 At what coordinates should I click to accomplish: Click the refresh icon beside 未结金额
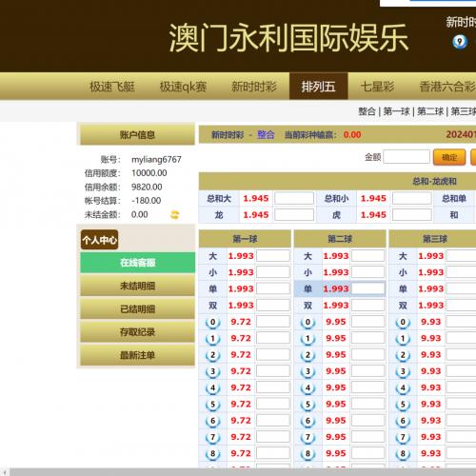(x=175, y=215)
